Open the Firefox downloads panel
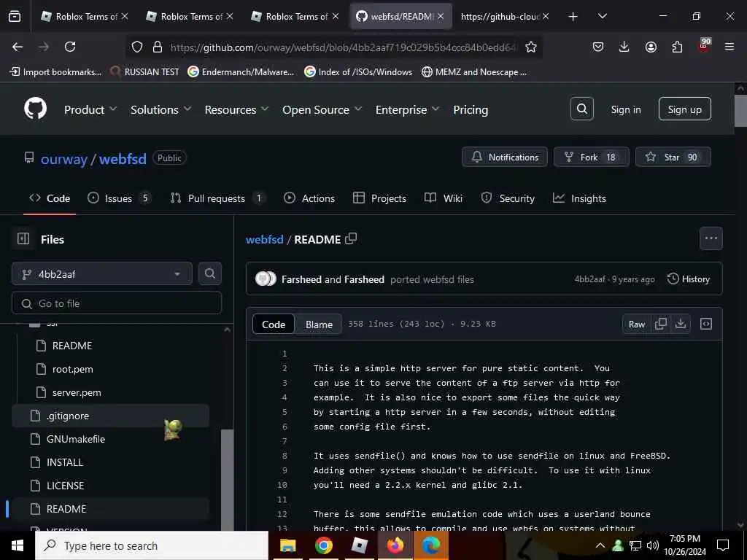Viewport: 747px width, 560px height. (x=624, y=47)
